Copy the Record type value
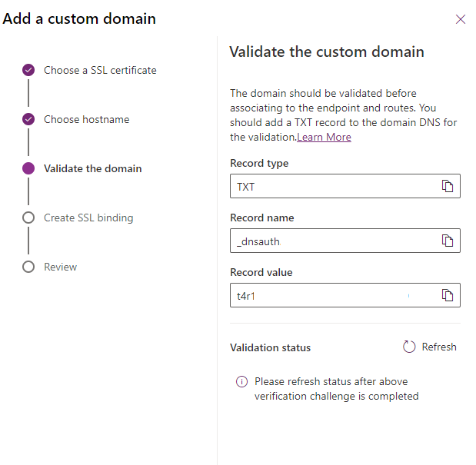 click(448, 186)
